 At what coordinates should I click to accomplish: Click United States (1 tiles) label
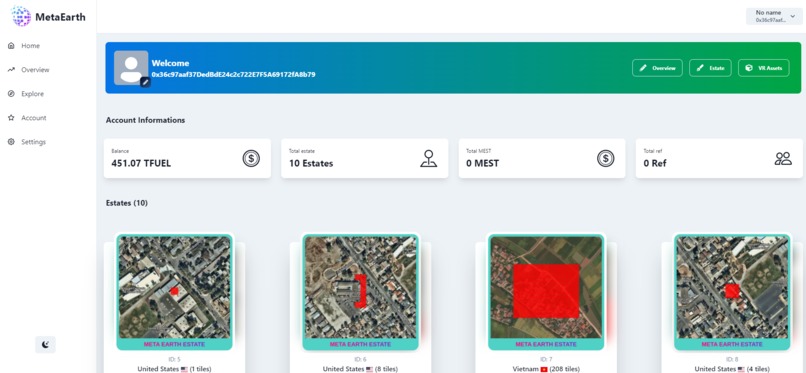pos(174,369)
